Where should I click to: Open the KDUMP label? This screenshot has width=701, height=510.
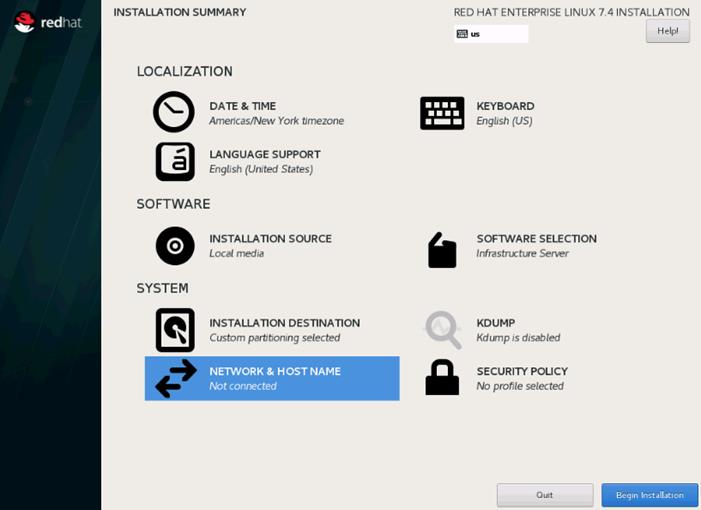(x=496, y=323)
